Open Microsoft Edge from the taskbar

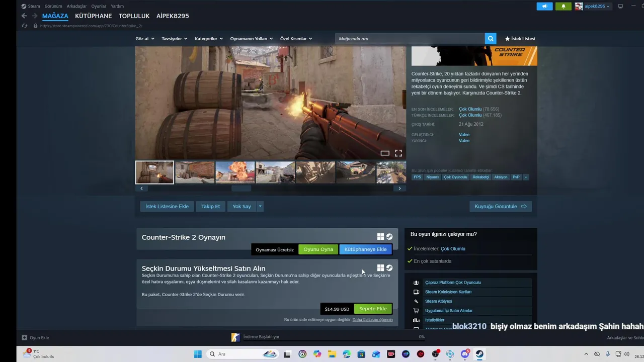tap(347, 354)
